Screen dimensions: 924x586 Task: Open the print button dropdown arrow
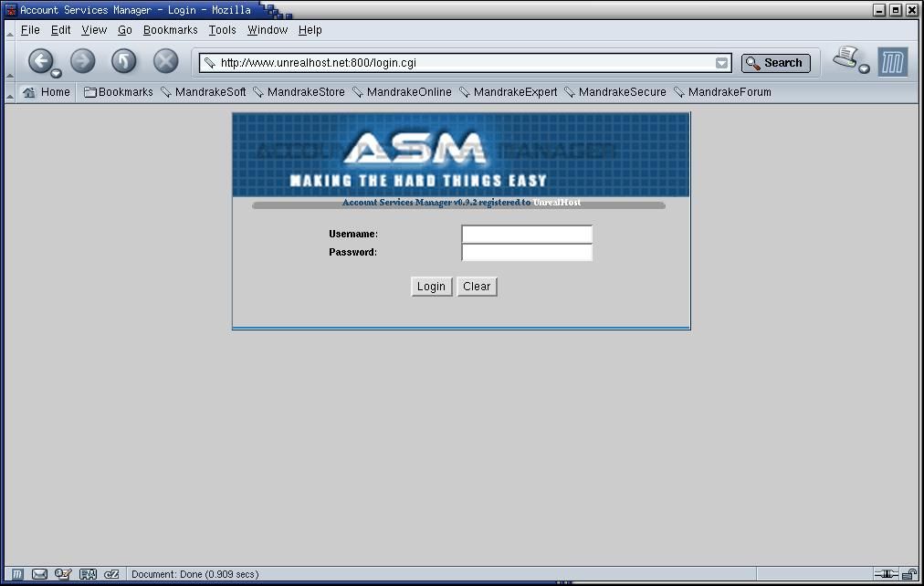pos(864,68)
